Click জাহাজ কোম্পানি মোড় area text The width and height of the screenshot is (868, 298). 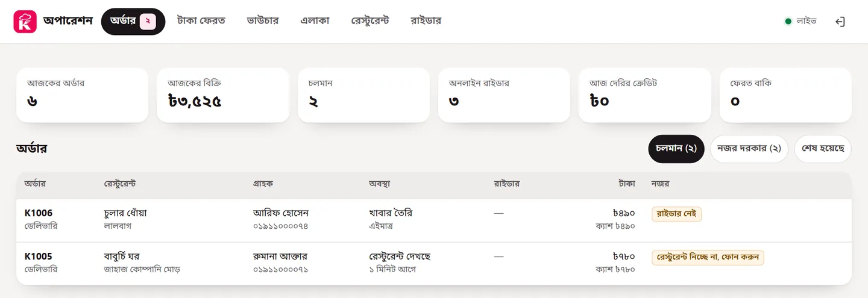click(x=142, y=270)
